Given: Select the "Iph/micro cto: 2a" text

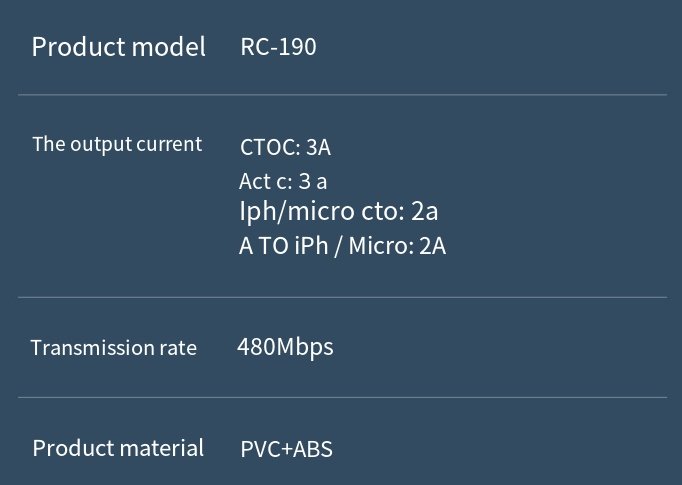Looking at the screenshot, I should pyautogui.click(x=339, y=211).
